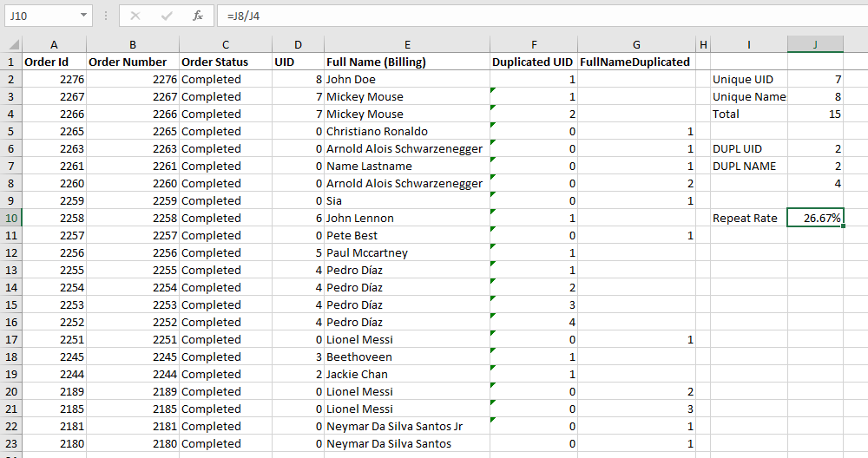
Task: Click Duplicated UID value 4 in row 16
Action: pos(534,322)
